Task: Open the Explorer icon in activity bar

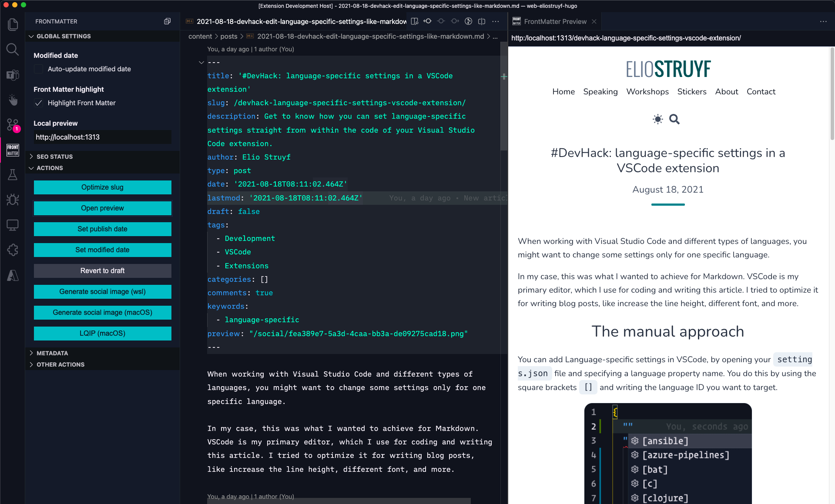Action: tap(13, 24)
